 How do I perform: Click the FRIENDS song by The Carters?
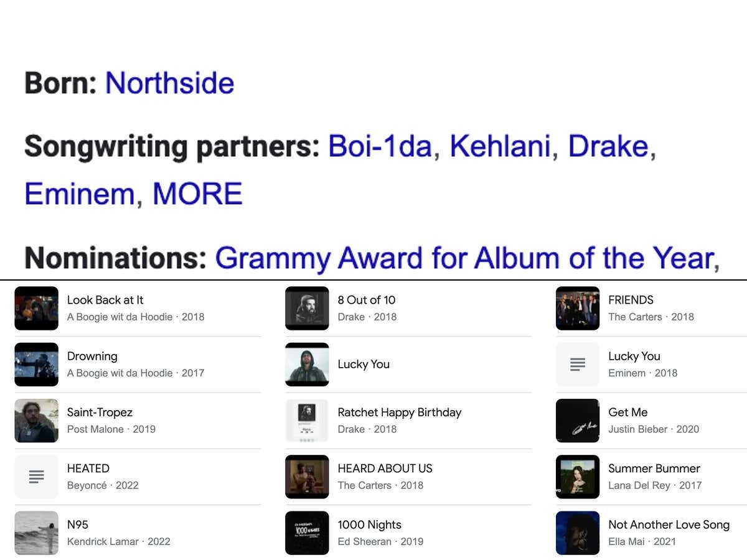point(631,300)
